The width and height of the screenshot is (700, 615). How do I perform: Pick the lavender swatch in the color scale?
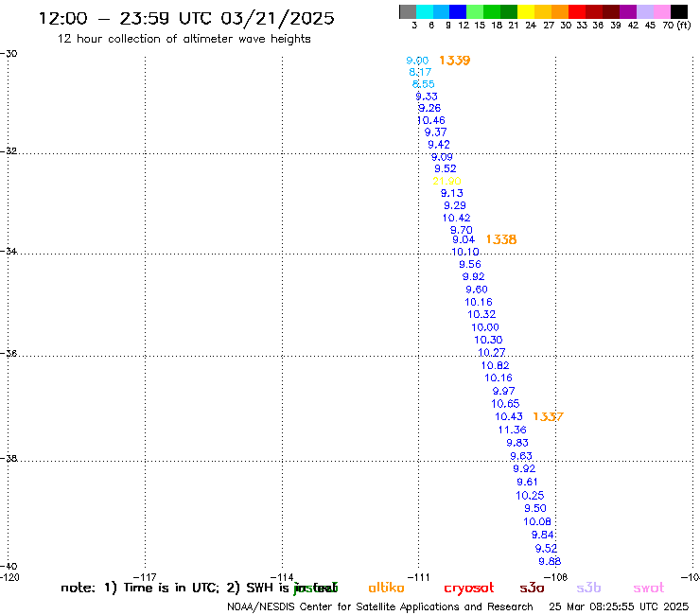[644, 11]
